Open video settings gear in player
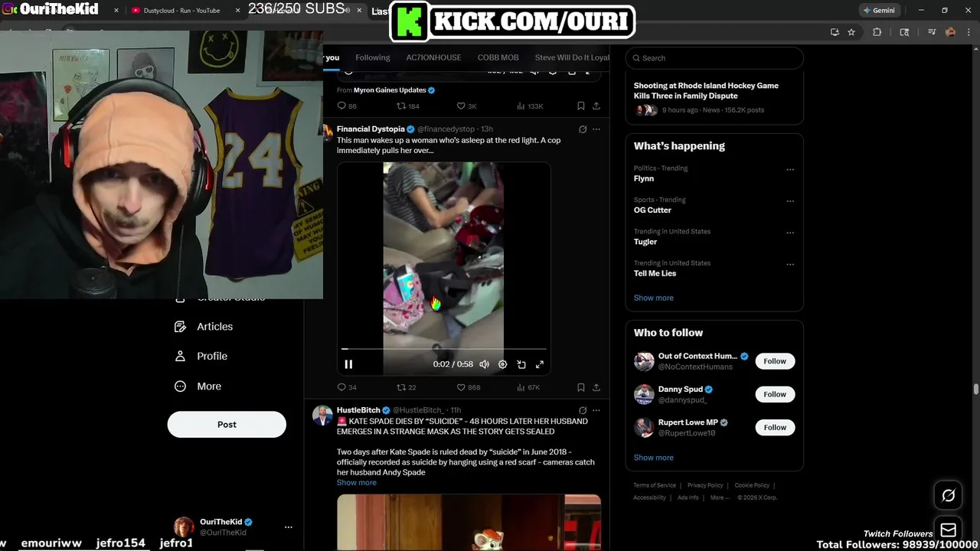The height and width of the screenshot is (551, 980). pos(502,364)
